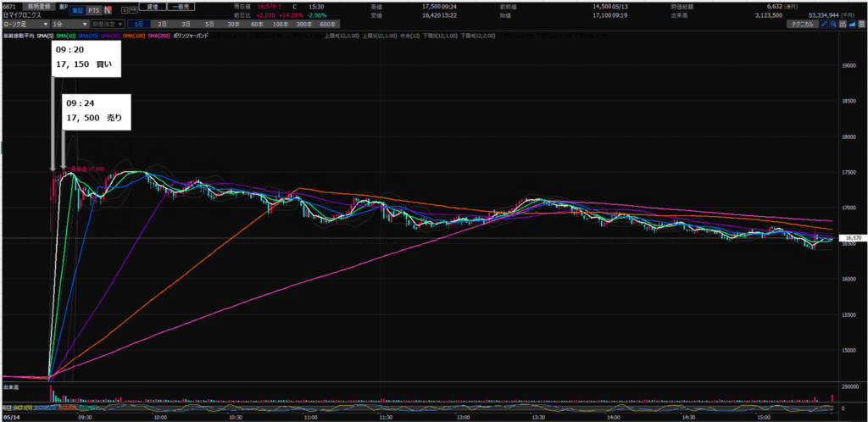868x422 pixels.
Task: Select the 1日 period option
Action: click(138, 25)
